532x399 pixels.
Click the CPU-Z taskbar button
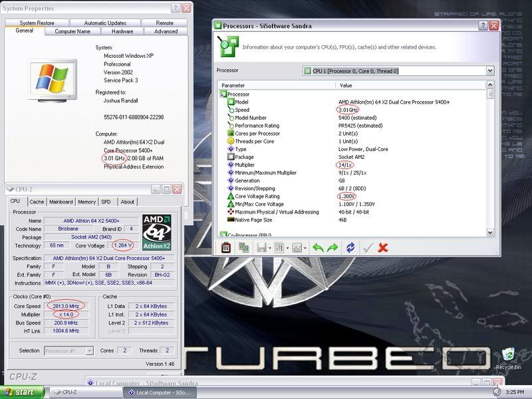pos(86,392)
